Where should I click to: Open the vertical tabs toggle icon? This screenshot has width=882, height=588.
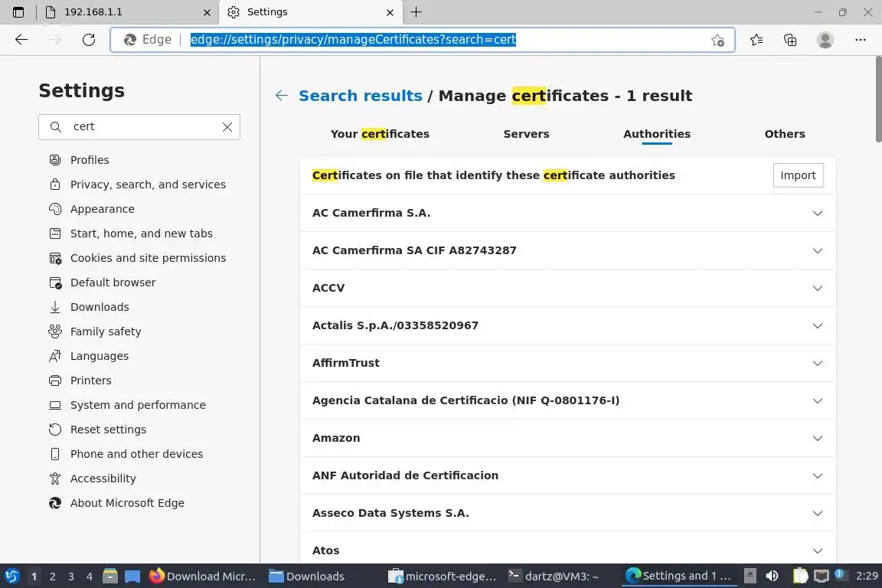pyautogui.click(x=18, y=11)
